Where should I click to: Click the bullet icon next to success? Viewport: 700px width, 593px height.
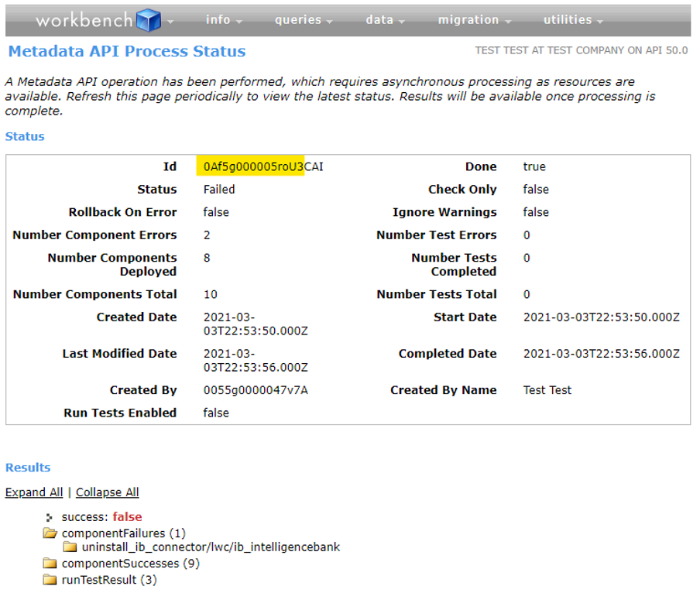coord(50,517)
